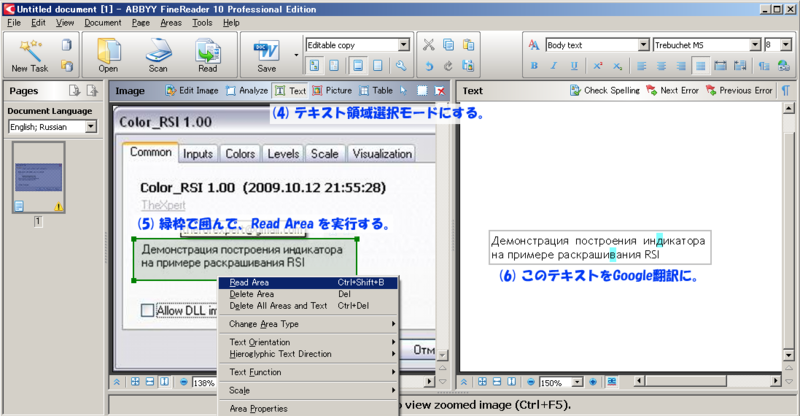Align text left
The width and height of the screenshot is (800, 416).
[642, 66]
